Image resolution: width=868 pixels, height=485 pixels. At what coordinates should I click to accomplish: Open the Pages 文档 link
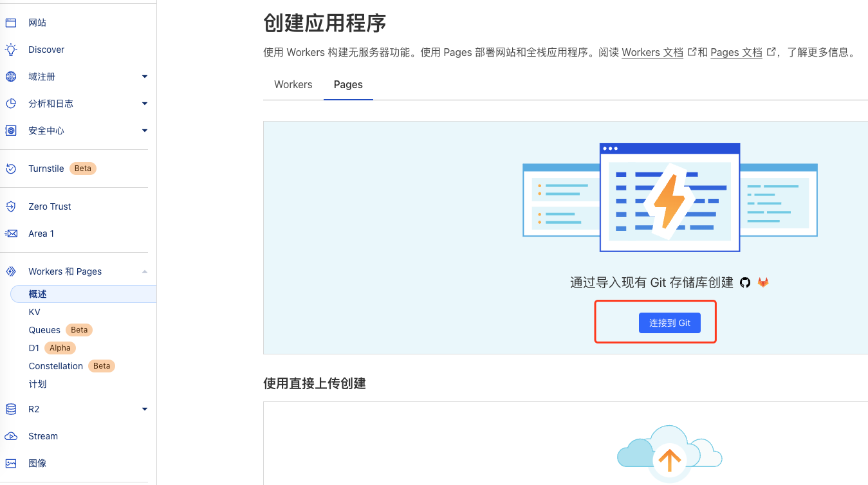736,53
